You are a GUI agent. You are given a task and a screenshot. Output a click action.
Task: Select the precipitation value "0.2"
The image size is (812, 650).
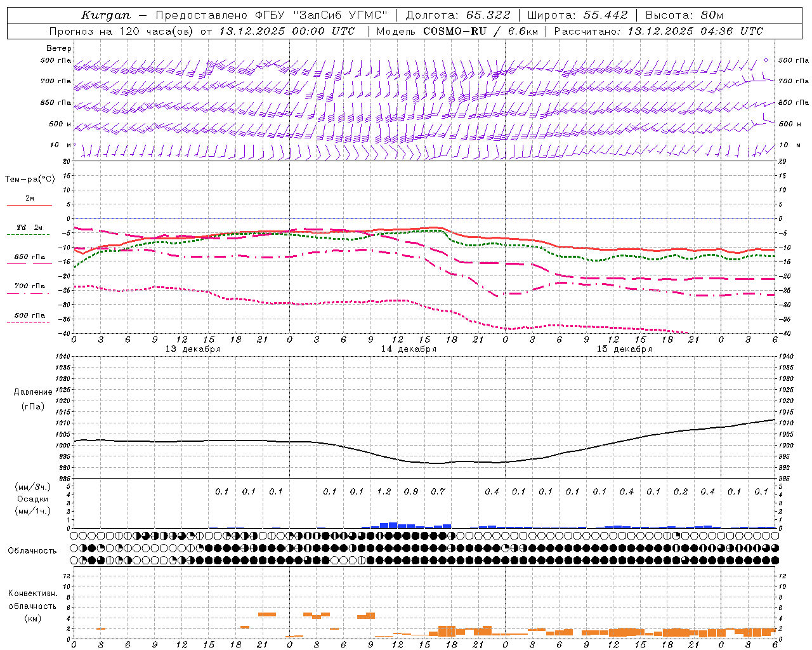pyautogui.click(x=681, y=491)
